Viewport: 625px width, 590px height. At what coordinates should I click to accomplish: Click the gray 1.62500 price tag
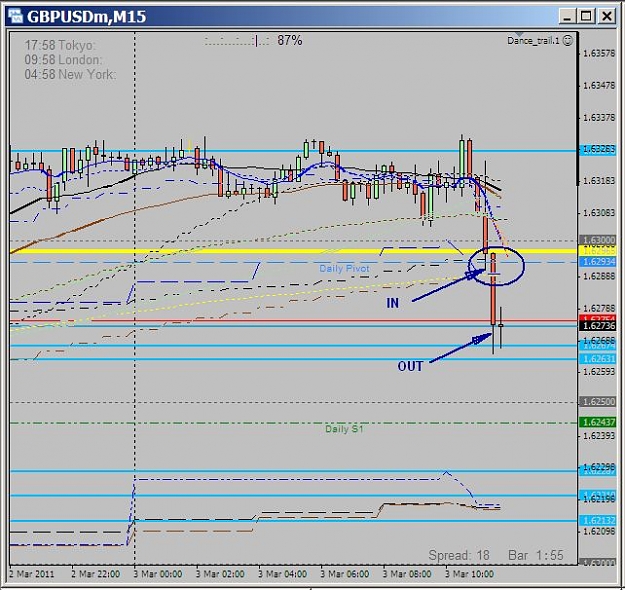coord(597,402)
